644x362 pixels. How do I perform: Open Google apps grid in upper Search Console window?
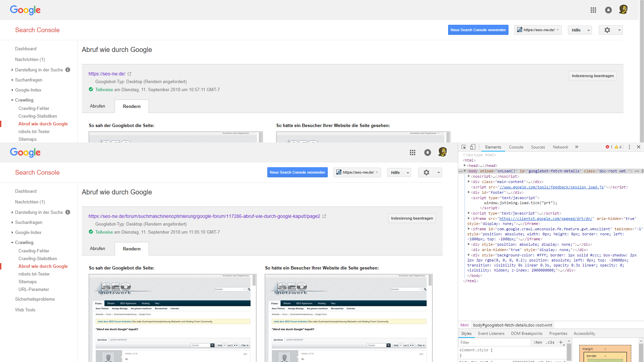click(593, 10)
